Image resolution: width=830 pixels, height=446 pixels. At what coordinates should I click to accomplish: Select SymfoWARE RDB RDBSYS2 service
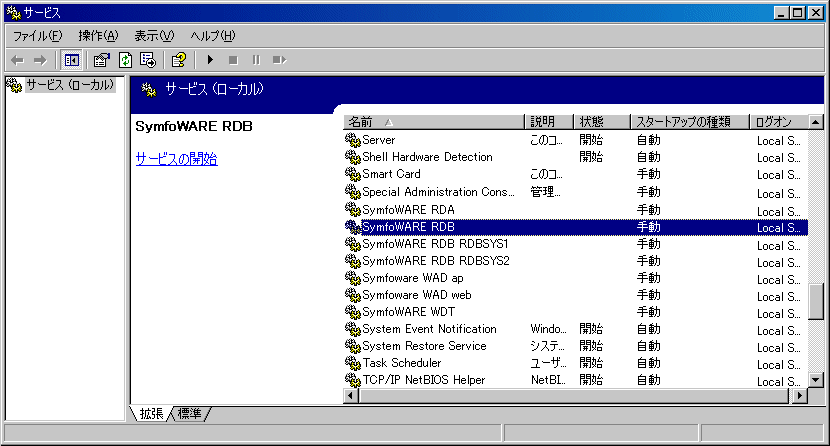(x=576, y=261)
